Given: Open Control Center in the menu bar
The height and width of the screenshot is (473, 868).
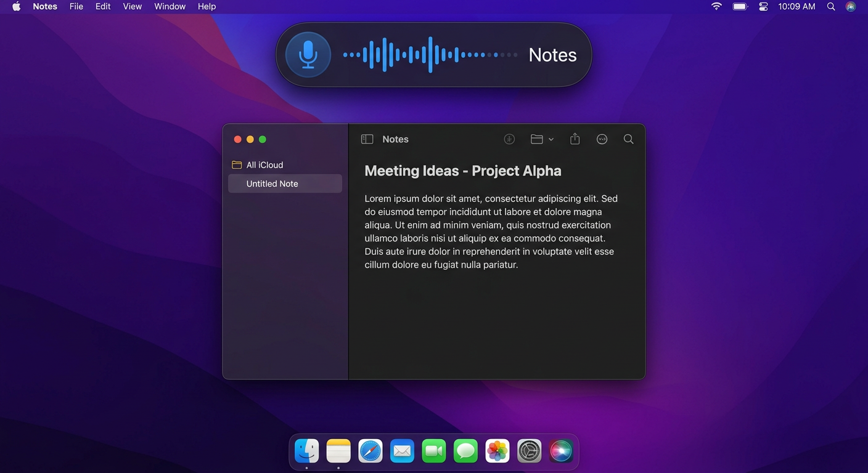Looking at the screenshot, I should (x=763, y=6).
